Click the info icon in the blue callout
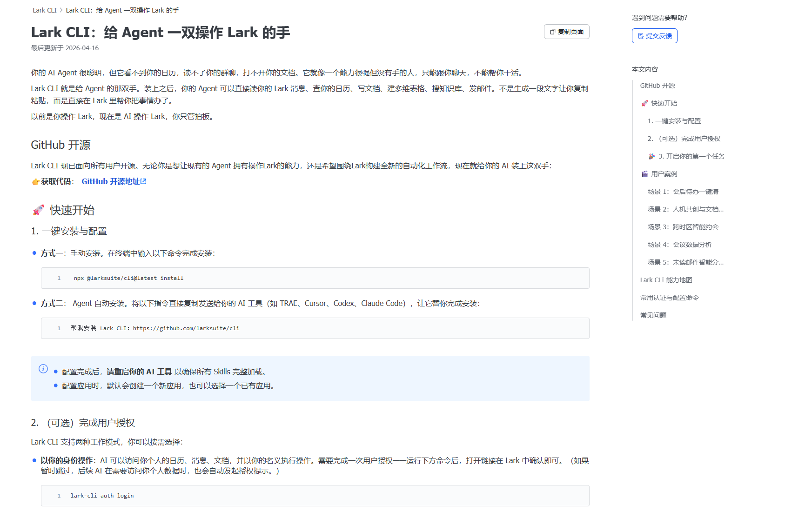 tap(43, 369)
